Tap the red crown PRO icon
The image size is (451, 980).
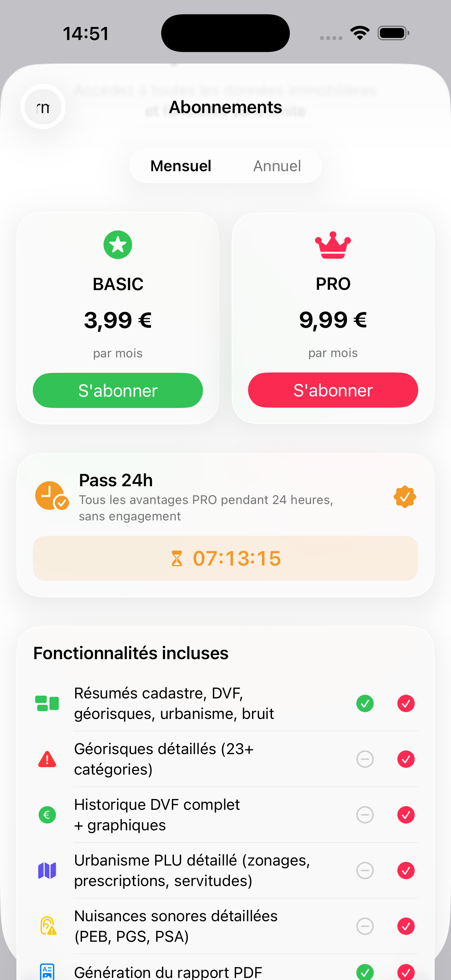333,245
